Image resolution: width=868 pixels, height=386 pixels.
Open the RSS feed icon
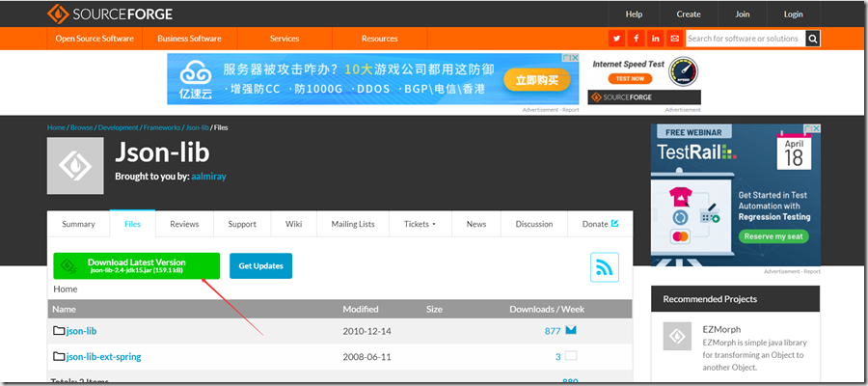click(605, 267)
